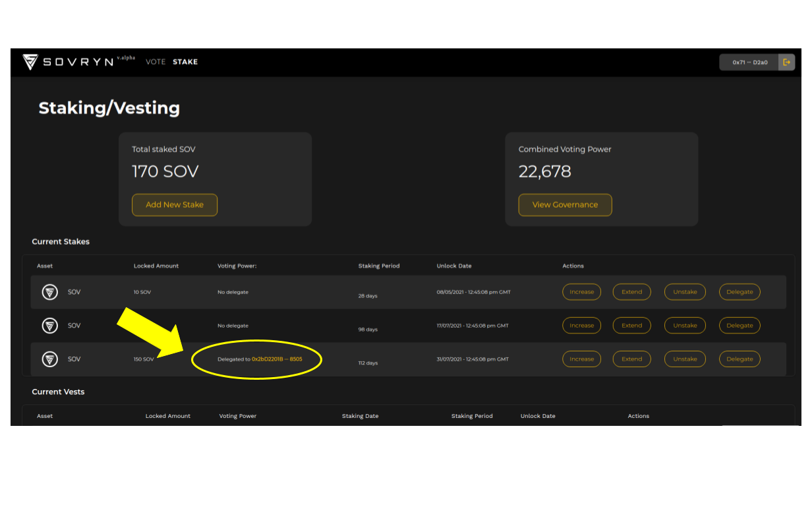This screenshot has width=812, height=505.
Task: Click SOV token icon in 10 SOV row
Action: pyautogui.click(x=50, y=292)
